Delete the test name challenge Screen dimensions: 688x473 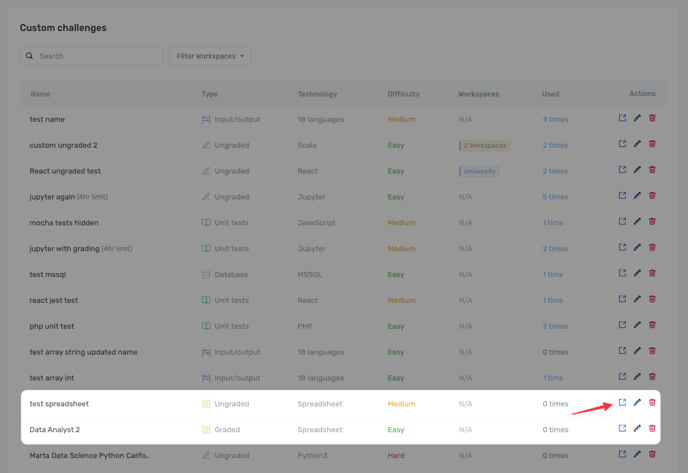652,119
